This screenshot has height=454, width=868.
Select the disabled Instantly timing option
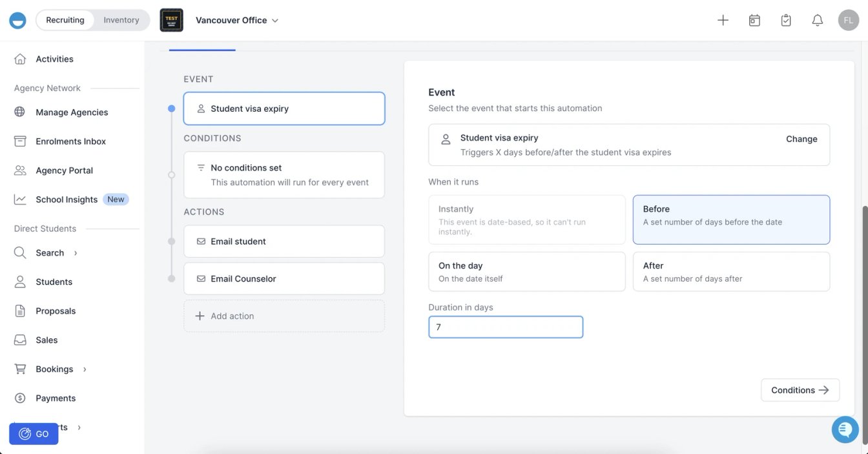(x=527, y=220)
